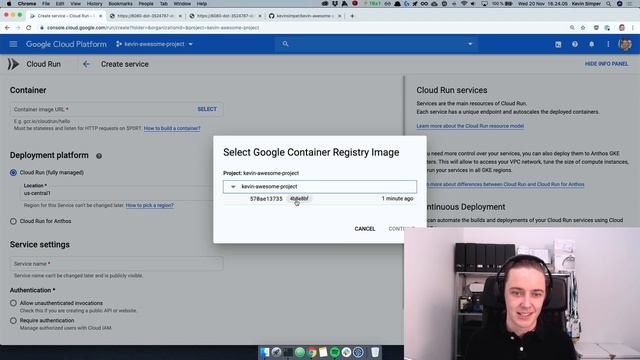640x360 pixels.
Task: Click the Cloud Run logo icon
Action: 13,64
